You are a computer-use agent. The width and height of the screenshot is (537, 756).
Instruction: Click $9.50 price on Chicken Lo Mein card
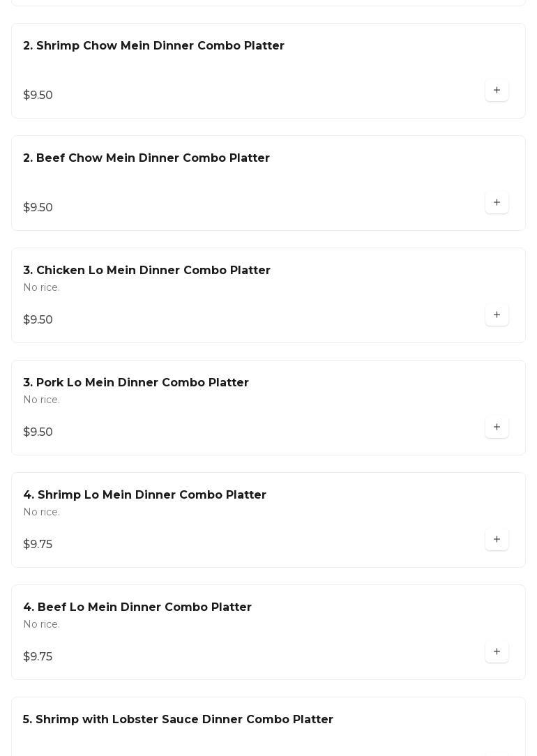click(x=38, y=320)
